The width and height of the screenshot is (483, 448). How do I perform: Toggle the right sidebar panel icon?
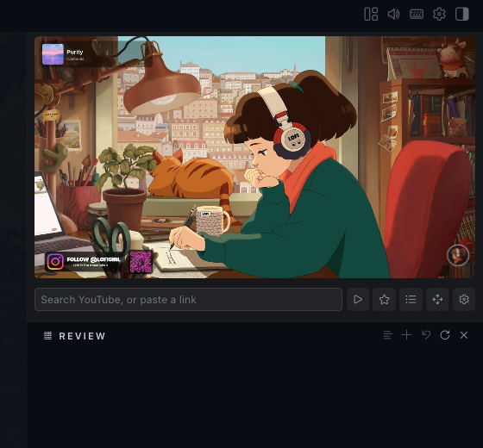coord(461,14)
